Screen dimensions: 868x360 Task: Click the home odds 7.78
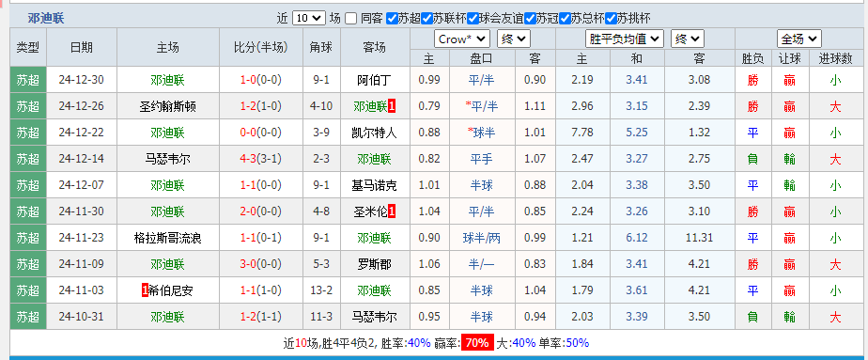[x=582, y=133]
